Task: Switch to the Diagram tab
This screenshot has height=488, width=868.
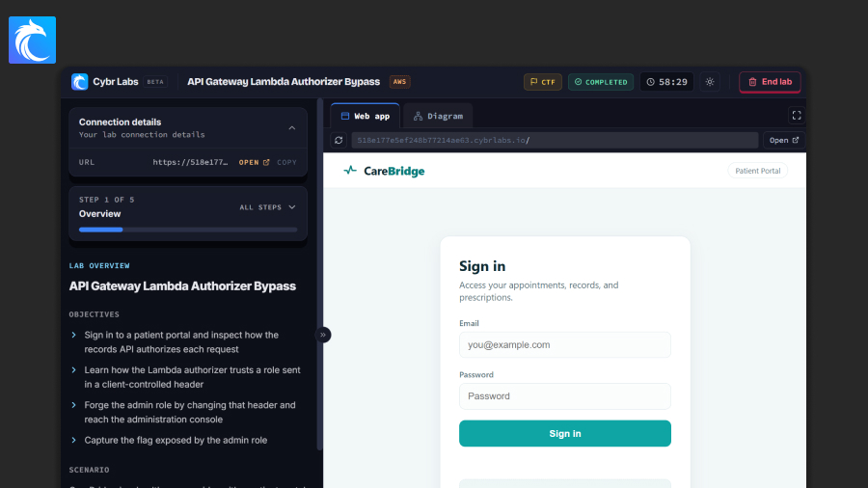Action: pos(438,116)
